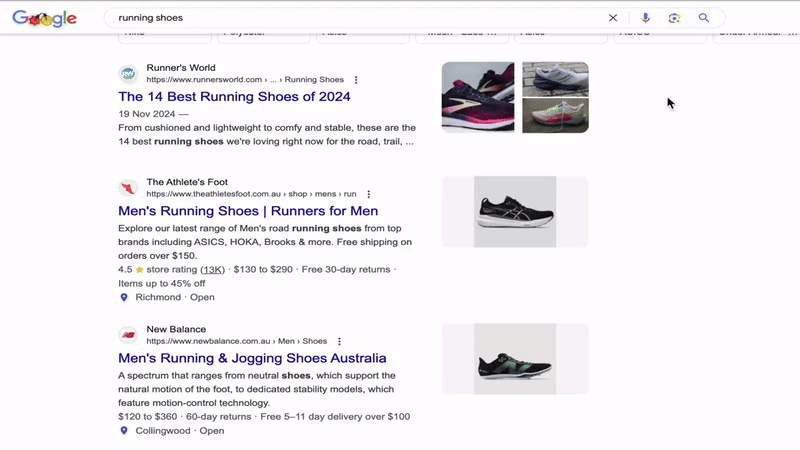Click the '19 Nov 2024' date text

tap(146, 114)
